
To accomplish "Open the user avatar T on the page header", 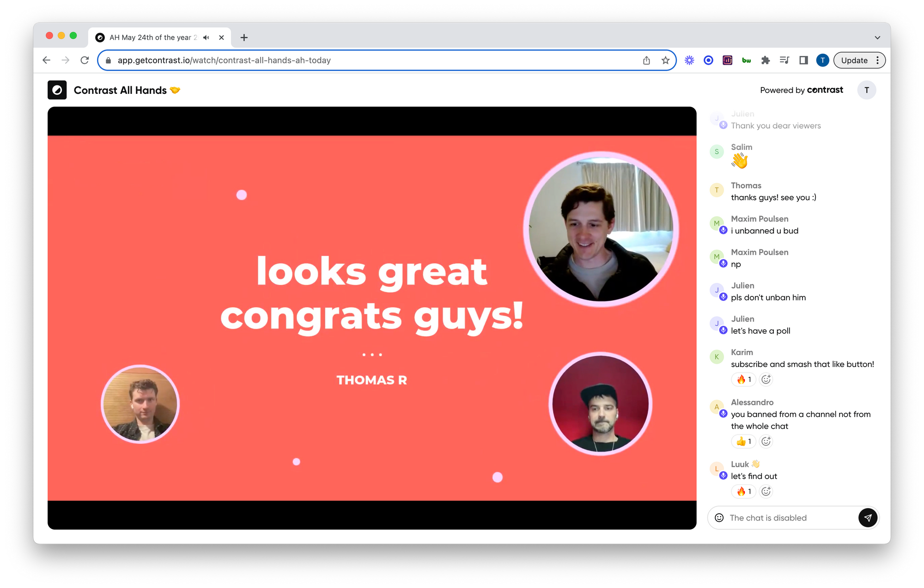I will tap(867, 90).
